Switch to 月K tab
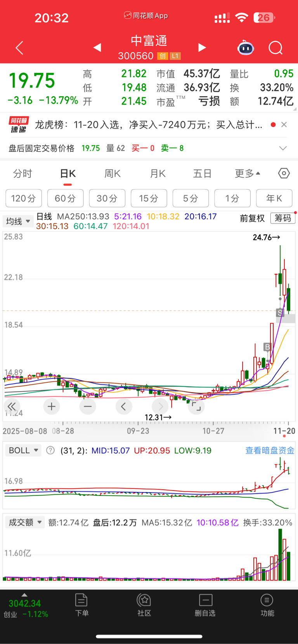Viewport: 298px width, 644px height. pos(158,174)
